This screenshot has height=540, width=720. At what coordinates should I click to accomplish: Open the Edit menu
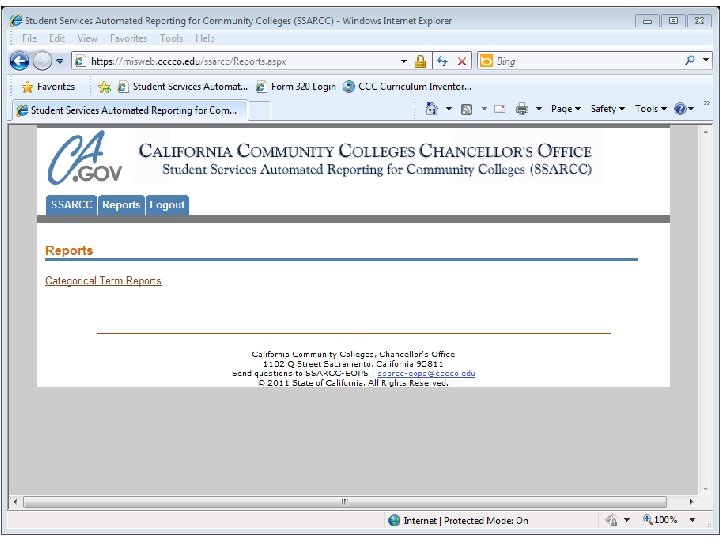[57, 39]
